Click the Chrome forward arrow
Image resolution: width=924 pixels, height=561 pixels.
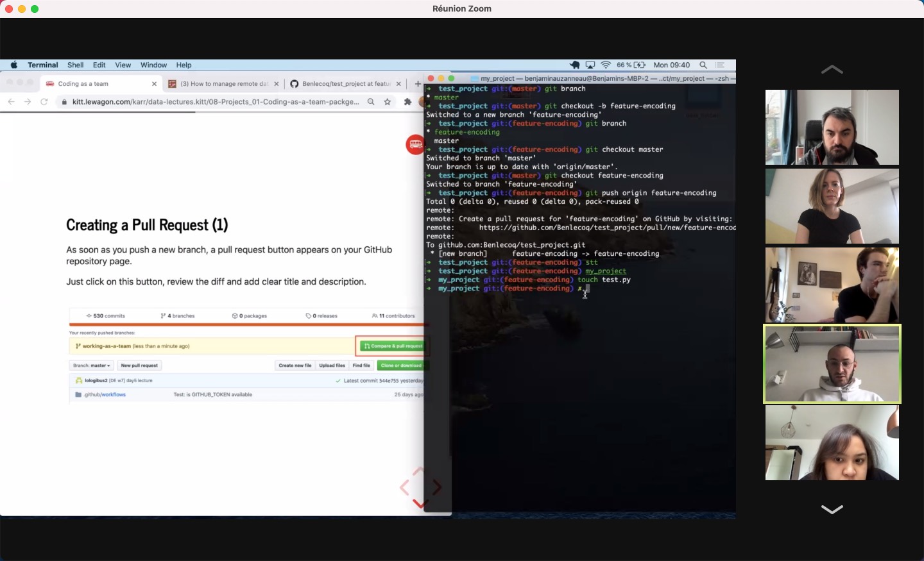point(27,101)
